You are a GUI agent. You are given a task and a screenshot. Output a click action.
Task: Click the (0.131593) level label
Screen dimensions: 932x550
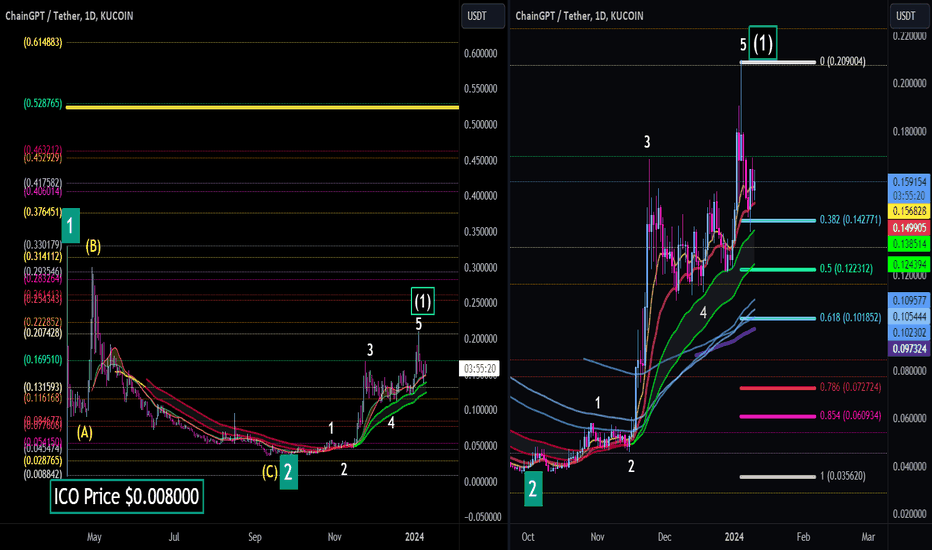pos(43,387)
